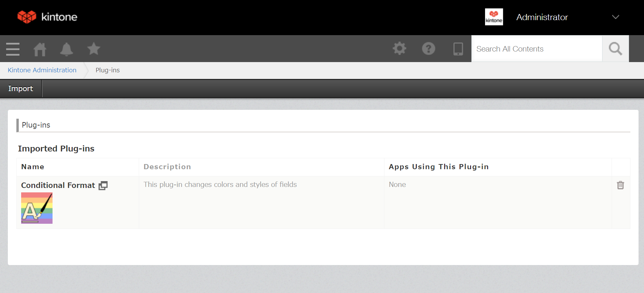The image size is (644, 293).
Task: Click the Administrator profile avatar
Action: point(494,17)
